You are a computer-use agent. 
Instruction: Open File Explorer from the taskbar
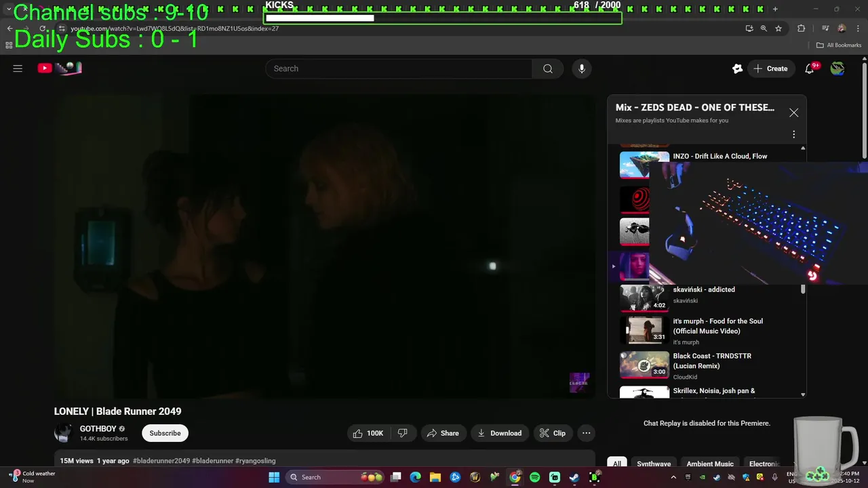435,477
